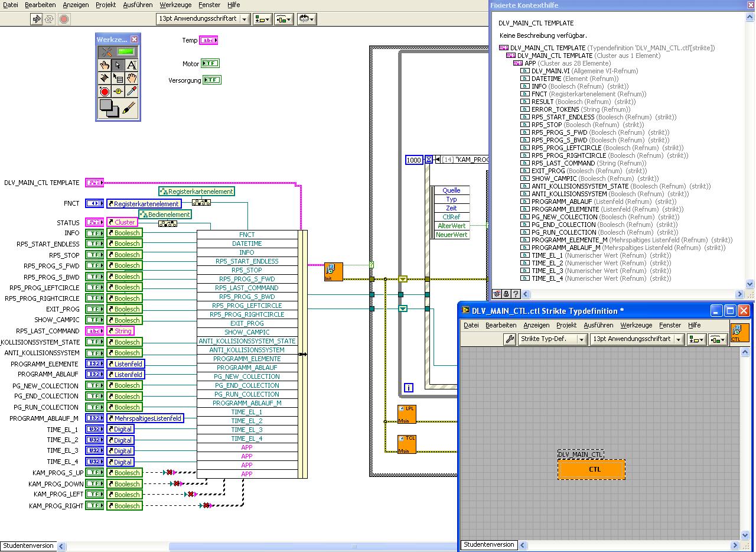
Task: Open the Werkzeuge menu in main window
Action: (x=175, y=5)
